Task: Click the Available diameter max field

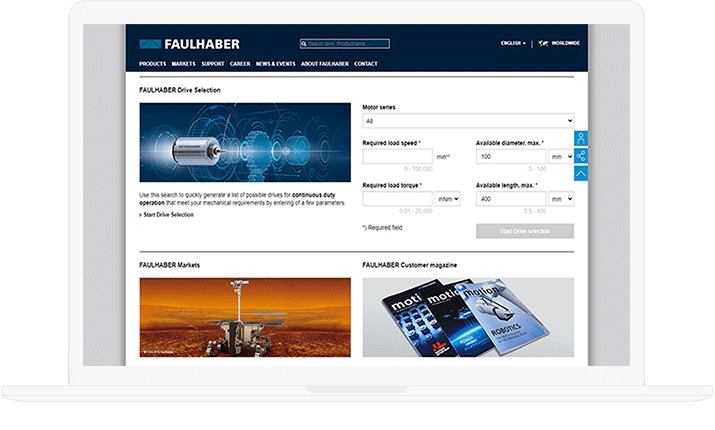Action: coord(511,156)
